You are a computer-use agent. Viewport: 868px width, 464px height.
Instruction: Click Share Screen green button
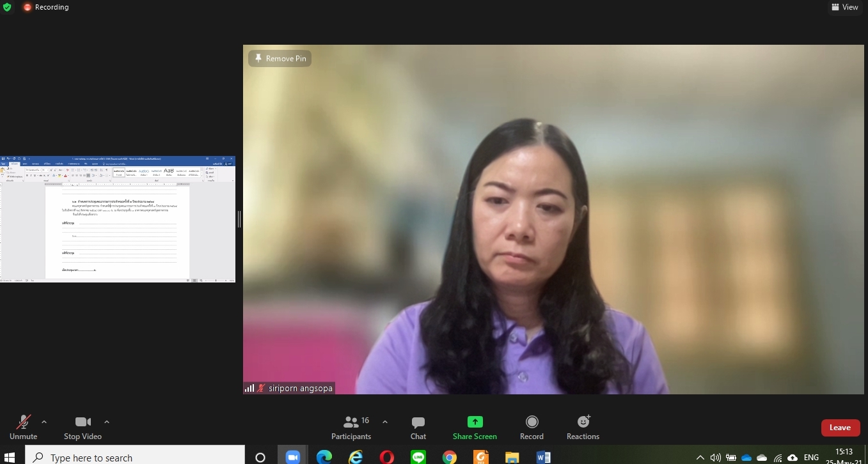coord(475,427)
